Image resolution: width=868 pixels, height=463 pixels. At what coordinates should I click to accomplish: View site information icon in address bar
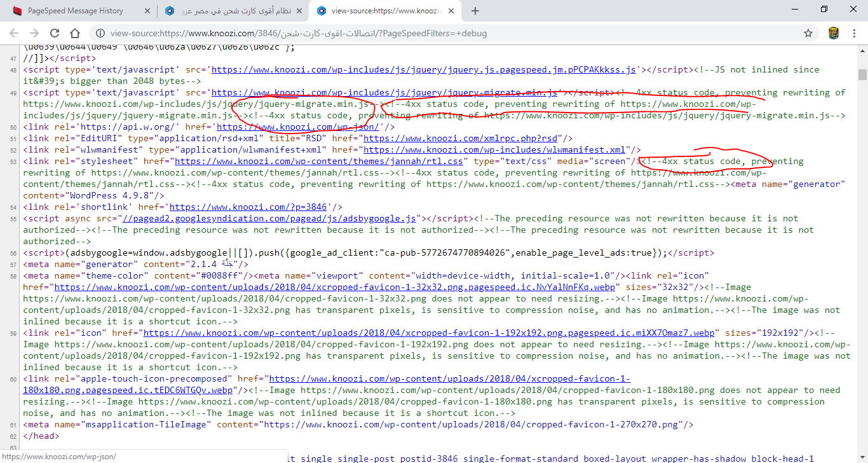[100, 33]
